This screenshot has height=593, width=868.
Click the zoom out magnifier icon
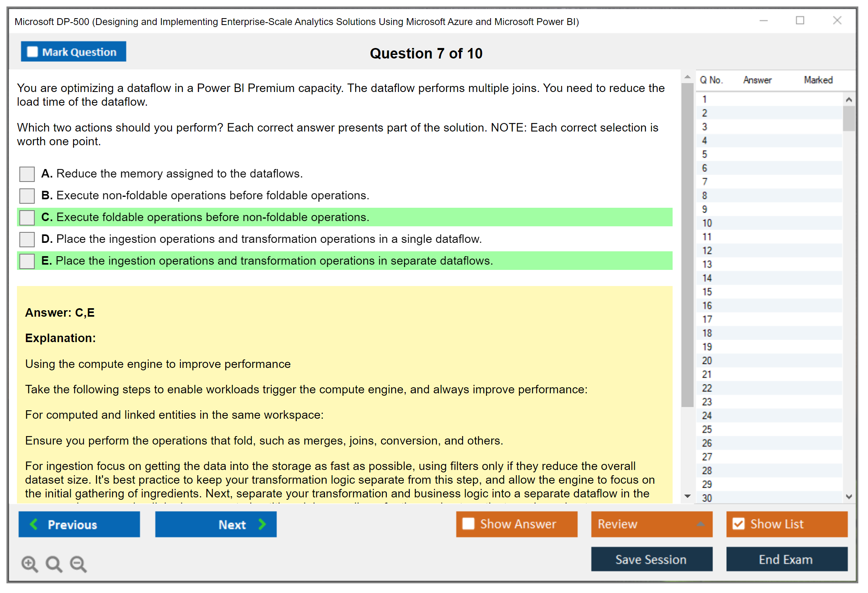click(x=78, y=564)
